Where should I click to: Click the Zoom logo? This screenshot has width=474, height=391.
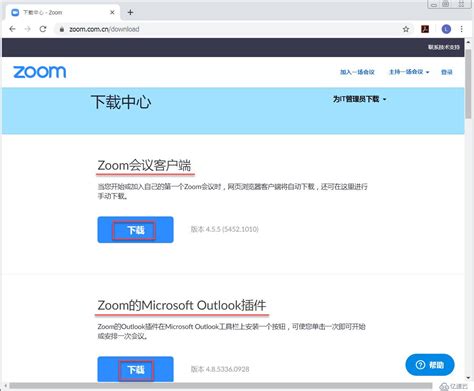pos(40,72)
